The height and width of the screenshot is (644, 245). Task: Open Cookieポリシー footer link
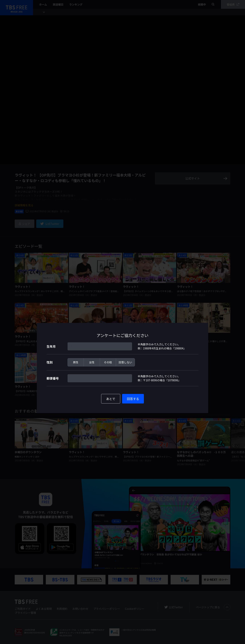tap(135, 608)
